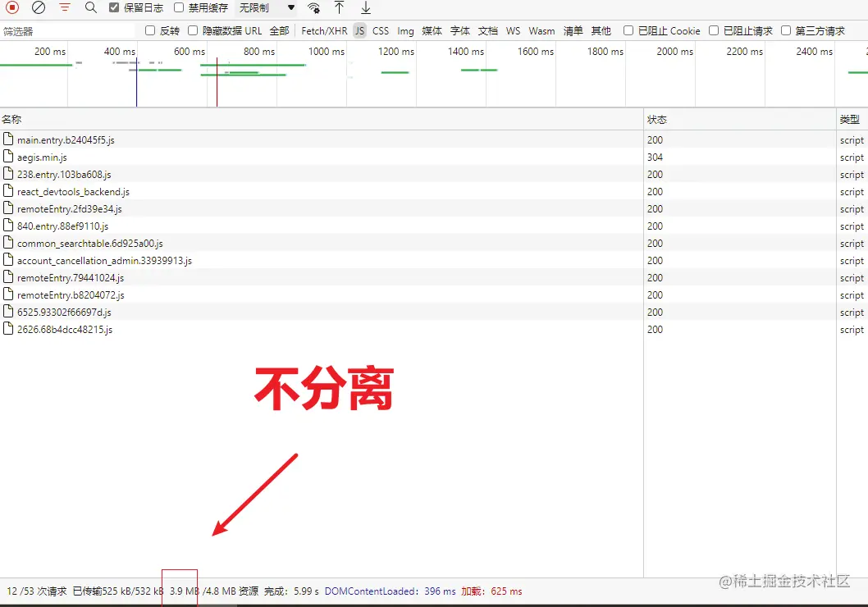Click DOMContentLoaded 396 ms status text
The width and height of the screenshot is (868, 607).
[390, 591]
